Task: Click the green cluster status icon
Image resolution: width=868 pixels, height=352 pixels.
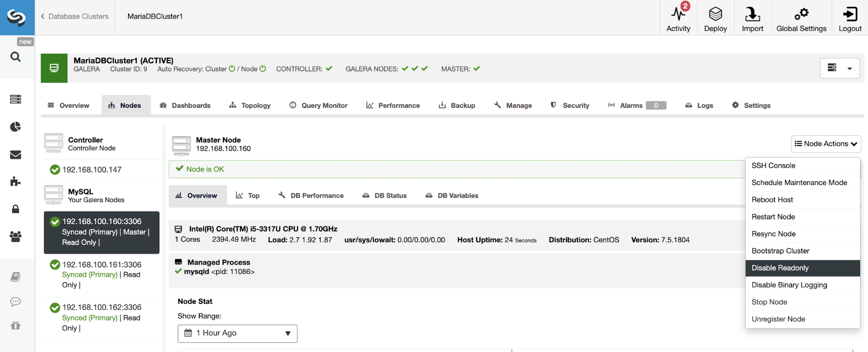Action: click(54, 68)
